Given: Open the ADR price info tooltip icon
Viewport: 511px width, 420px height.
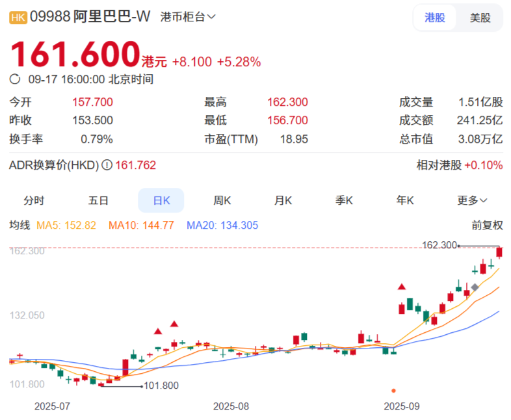Looking at the screenshot, I should [107, 165].
